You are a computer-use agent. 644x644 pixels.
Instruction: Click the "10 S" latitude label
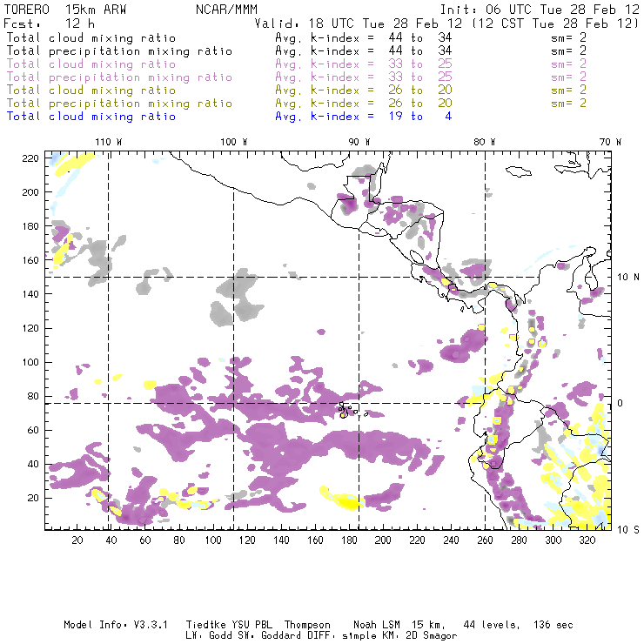(628, 530)
